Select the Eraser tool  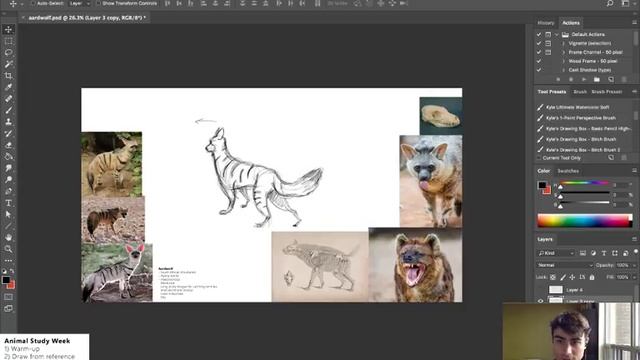coord(8,145)
